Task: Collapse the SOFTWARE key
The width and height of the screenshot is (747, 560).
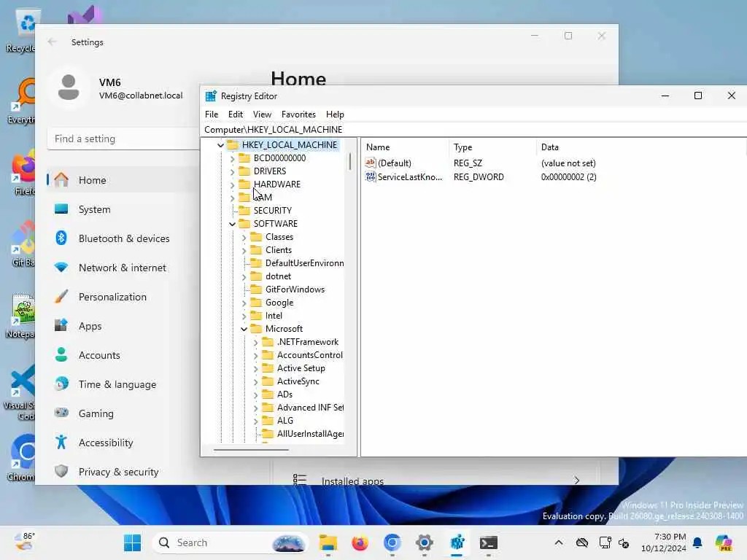Action: (232, 224)
